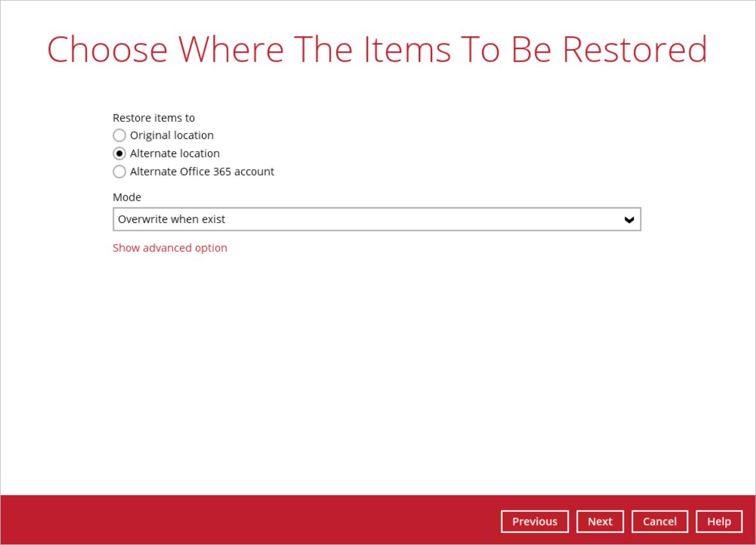The height and width of the screenshot is (545, 756).
Task: Click the empty circle beside Original location
Action: 120,135
